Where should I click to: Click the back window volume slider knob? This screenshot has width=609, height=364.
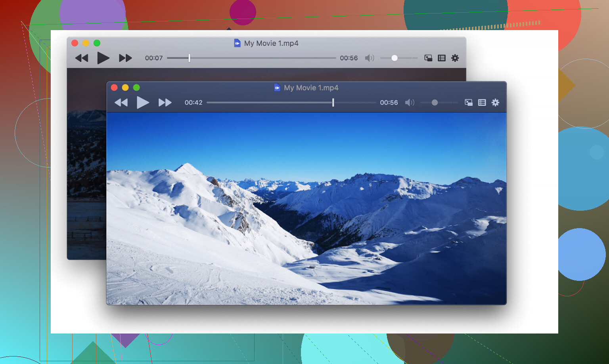tap(394, 58)
